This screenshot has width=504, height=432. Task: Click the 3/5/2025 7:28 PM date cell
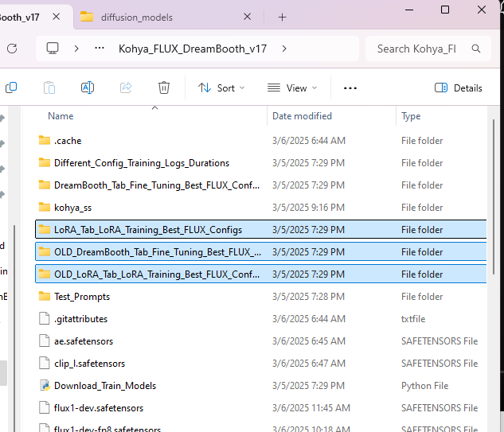[x=308, y=297]
